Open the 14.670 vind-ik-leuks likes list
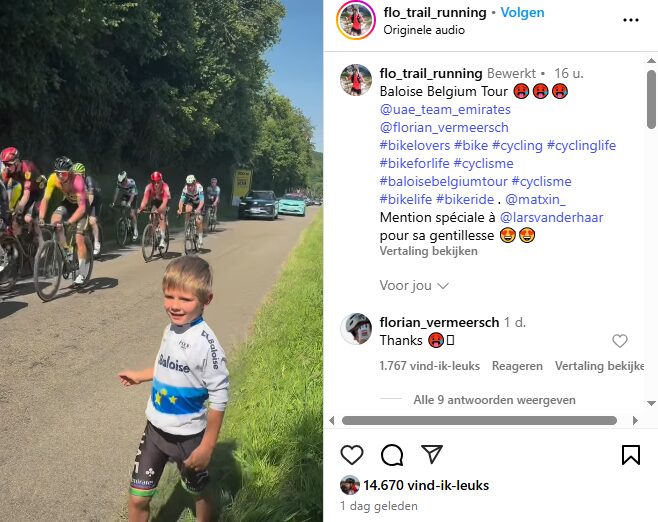Screen dimensions: 658x522 426,485
